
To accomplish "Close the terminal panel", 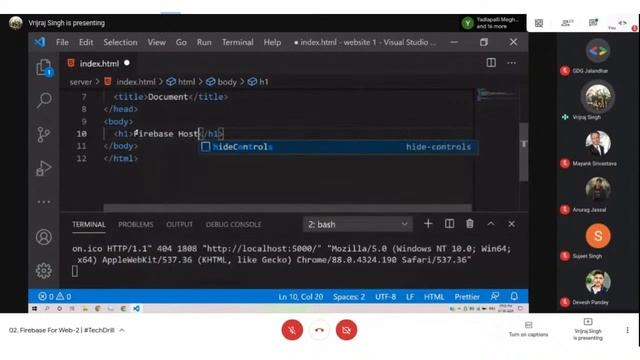I will click(511, 224).
